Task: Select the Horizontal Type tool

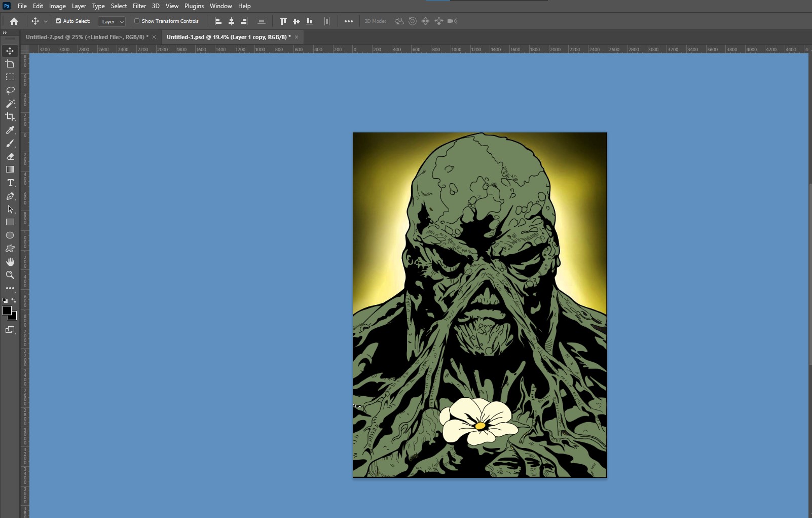Action: coord(10,183)
